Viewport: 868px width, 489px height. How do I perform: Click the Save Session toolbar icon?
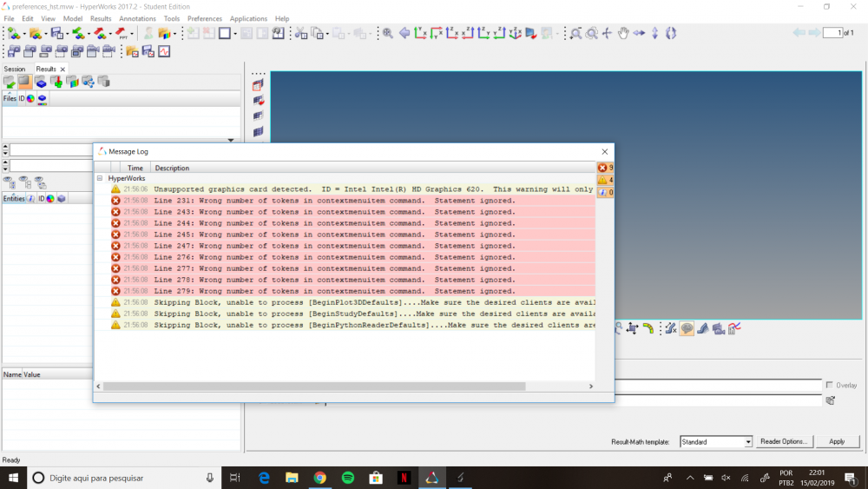click(x=56, y=33)
